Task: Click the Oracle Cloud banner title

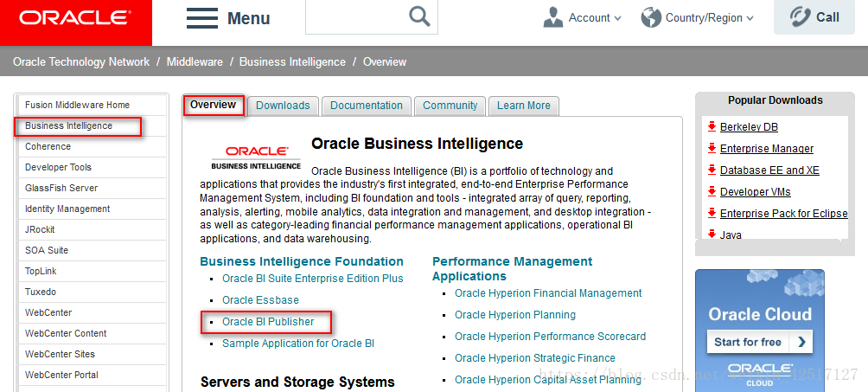Action: (x=759, y=314)
